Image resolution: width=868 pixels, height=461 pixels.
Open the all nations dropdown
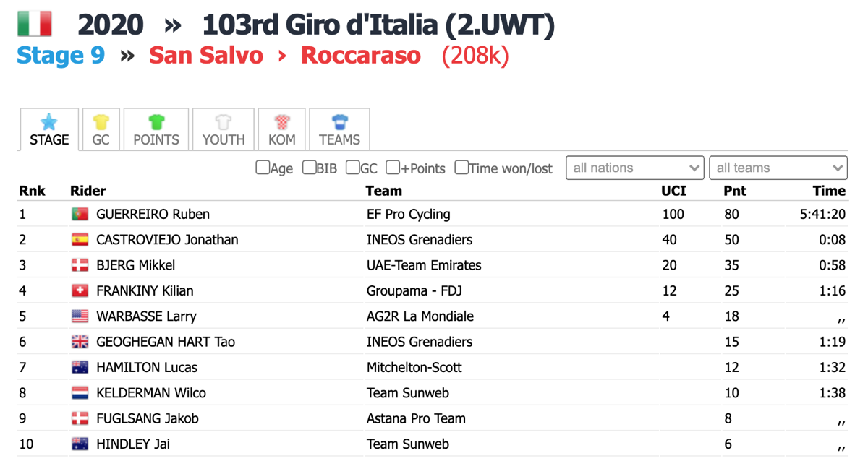635,168
